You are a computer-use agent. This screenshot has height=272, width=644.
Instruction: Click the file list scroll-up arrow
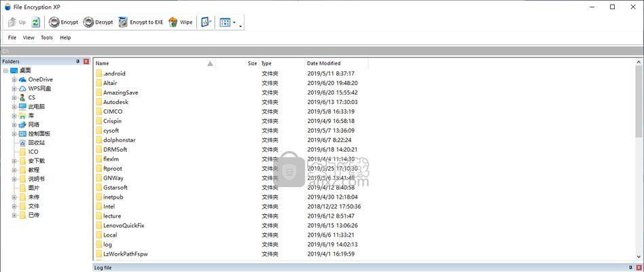639,63
